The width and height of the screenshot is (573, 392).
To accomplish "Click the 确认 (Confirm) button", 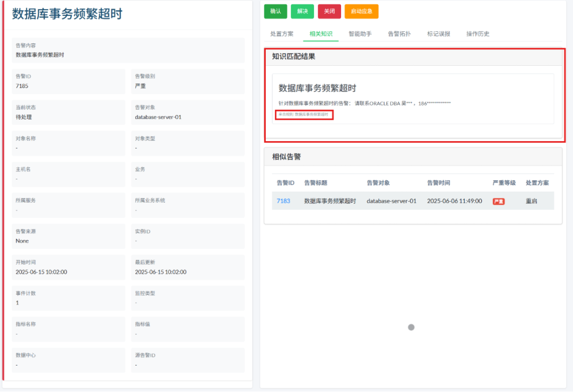I will 275,11.
